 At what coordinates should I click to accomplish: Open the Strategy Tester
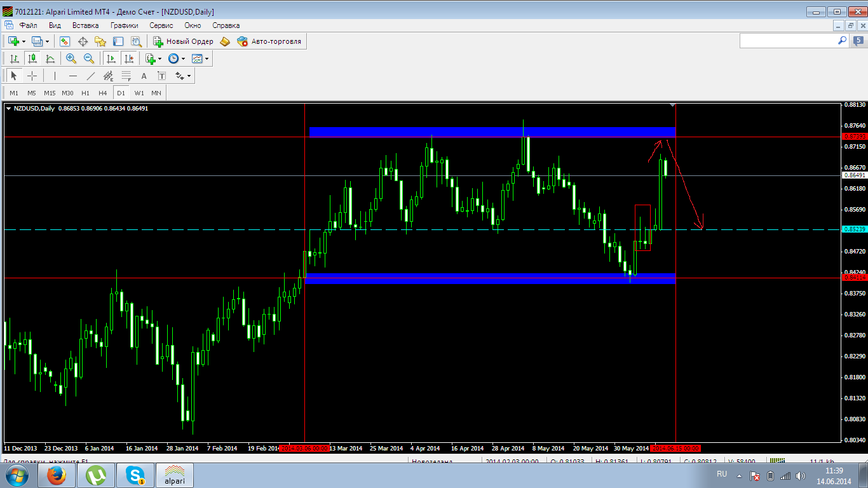136,41
